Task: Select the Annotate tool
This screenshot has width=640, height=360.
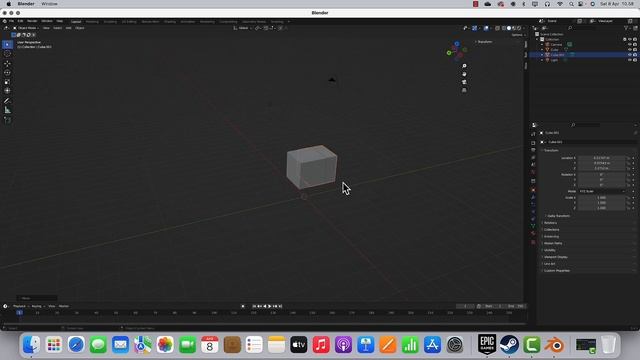Action: [7, 101]
